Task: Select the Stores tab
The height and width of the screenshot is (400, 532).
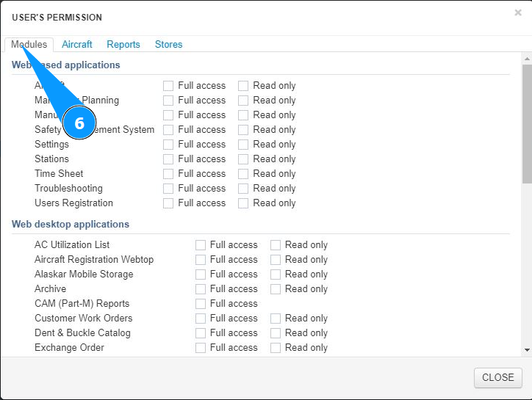Action: [x=168, y=45]
